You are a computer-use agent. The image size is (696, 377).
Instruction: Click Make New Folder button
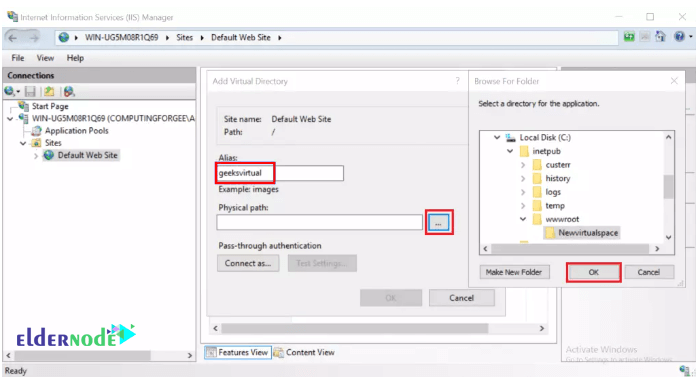click(x=514, y=272)
